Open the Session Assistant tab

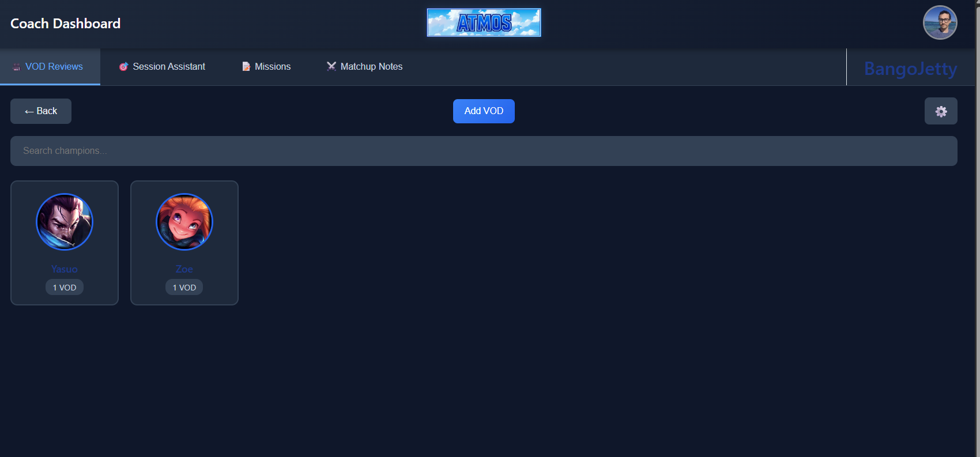[x=162, y=67]
